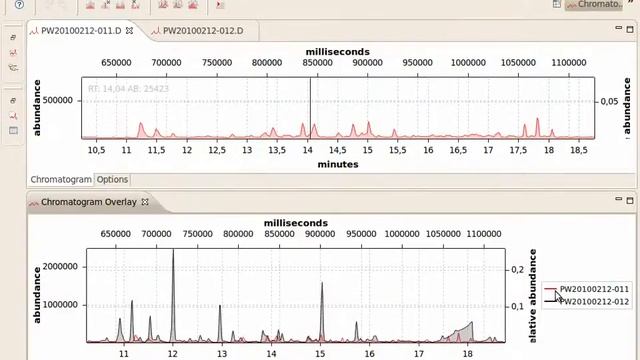Click the 1100000 tick on overlay milliseconds axis
The image size is (640, 360).
tap(484, 234)
